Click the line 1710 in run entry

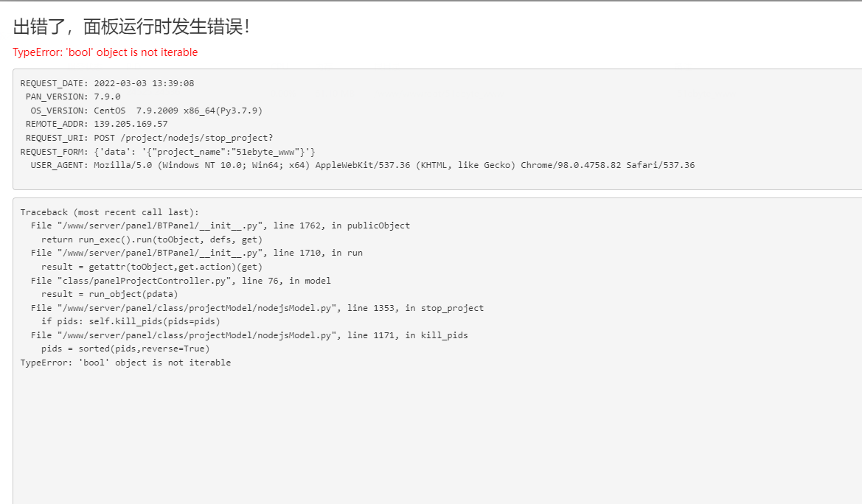(x=197, y=253)
